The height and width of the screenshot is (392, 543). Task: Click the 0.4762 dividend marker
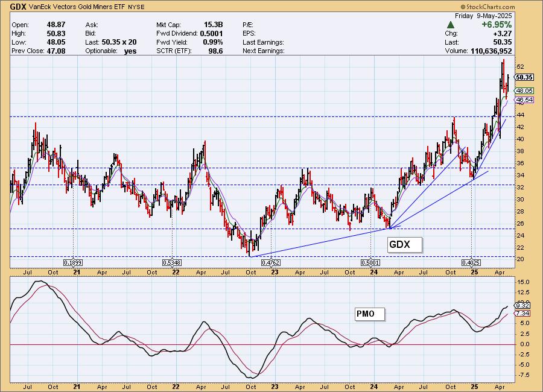pos(271,263)
